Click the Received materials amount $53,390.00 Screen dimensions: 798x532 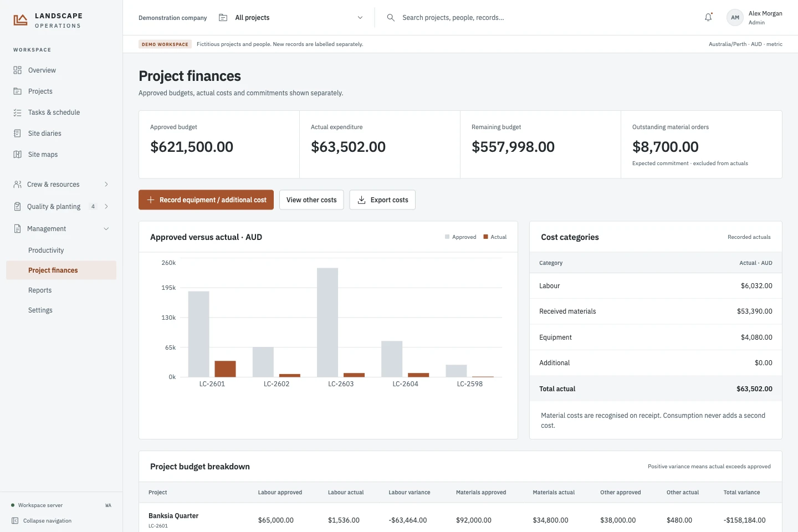click(x=755, y=311)
